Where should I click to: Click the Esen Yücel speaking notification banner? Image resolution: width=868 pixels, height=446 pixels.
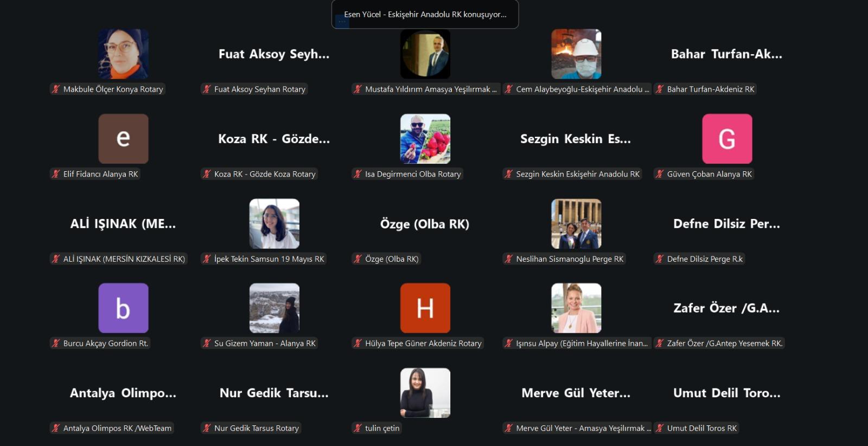point(425,14)
